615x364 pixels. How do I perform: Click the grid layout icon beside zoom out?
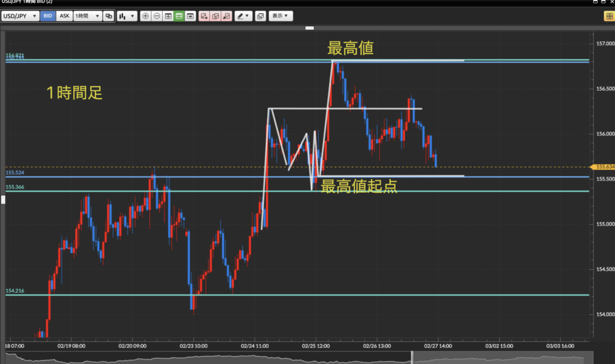[168, 16]
